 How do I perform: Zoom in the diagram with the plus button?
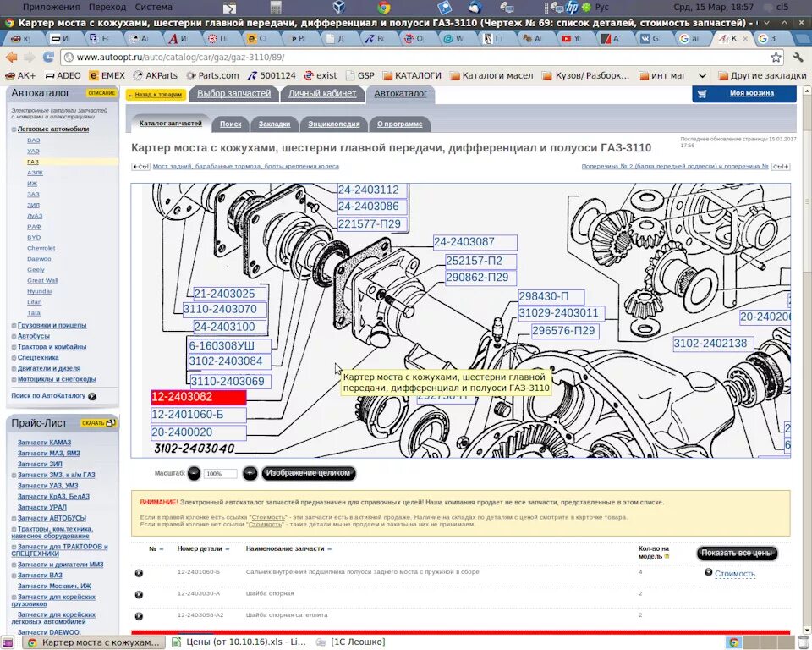(250, 473)
